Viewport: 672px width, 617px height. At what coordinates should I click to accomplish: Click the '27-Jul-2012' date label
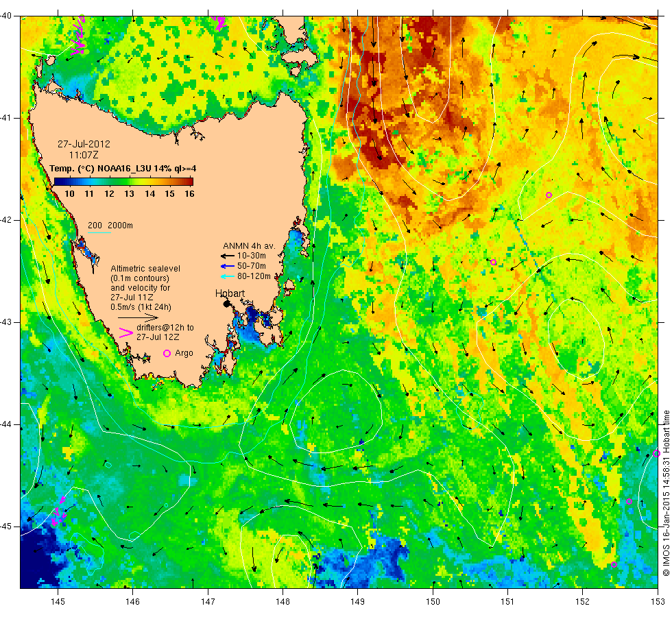coord(84,144)
